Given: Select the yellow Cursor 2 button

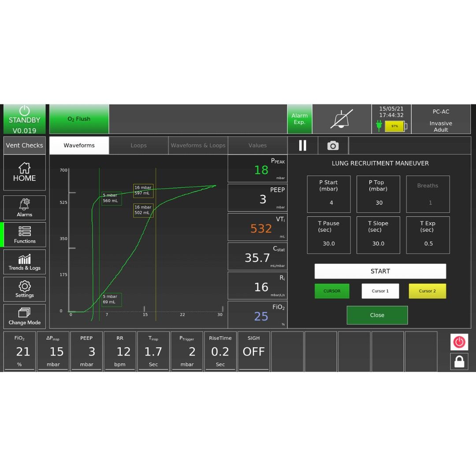Looking at the screenshot, I should [427, 291].
